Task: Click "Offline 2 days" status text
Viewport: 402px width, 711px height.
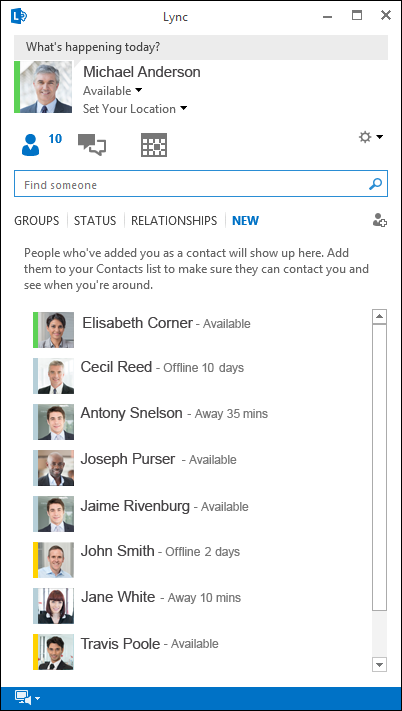Action: pos(203,551)
